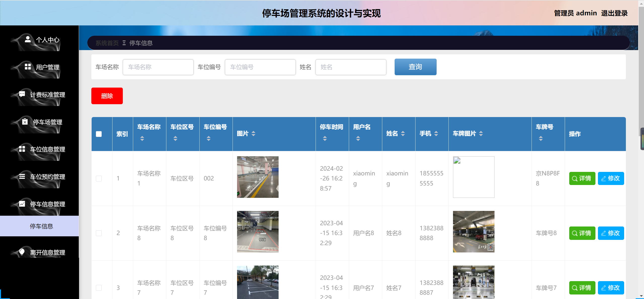Screen dimensions: 644x299
Task: Open the 车牌图片 photo in row 2
Action: 473,232
